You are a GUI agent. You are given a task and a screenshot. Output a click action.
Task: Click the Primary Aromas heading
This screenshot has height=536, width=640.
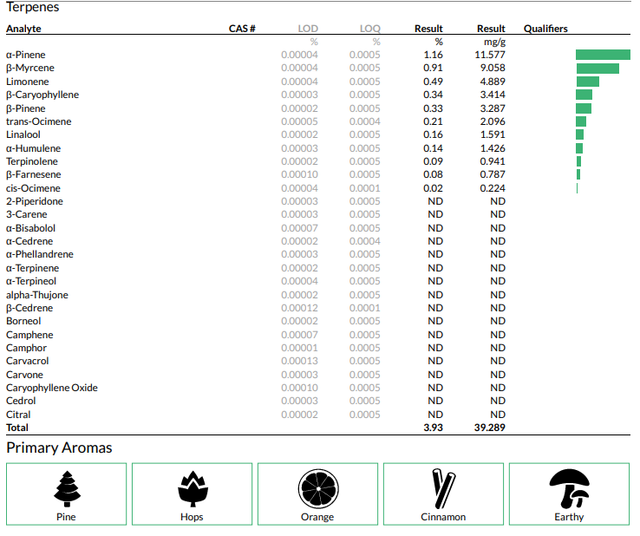click(x=59, y=448)
